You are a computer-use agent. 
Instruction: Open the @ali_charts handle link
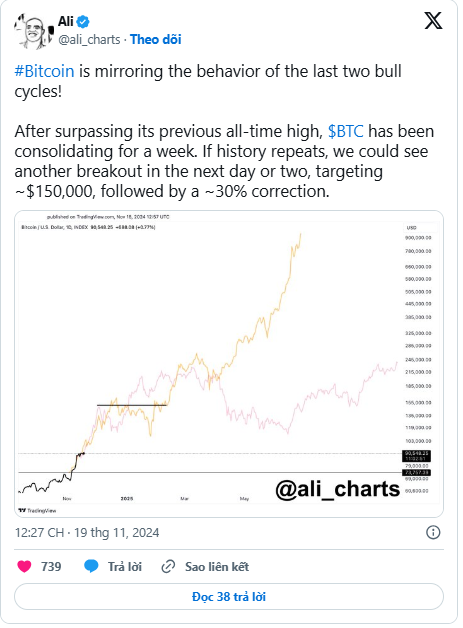pos(89,39)
